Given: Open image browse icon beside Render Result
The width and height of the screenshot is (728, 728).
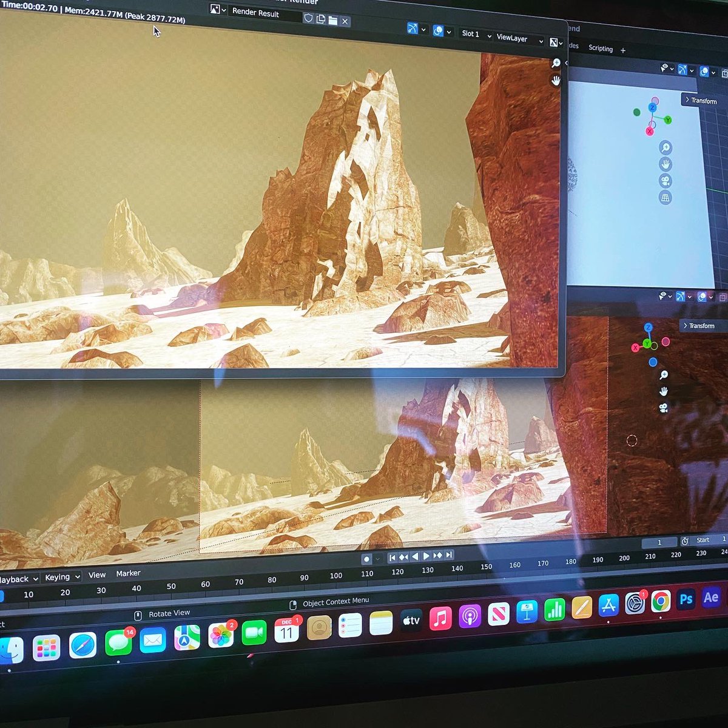Looking at the screenshot, I should [x=218, y=10].
